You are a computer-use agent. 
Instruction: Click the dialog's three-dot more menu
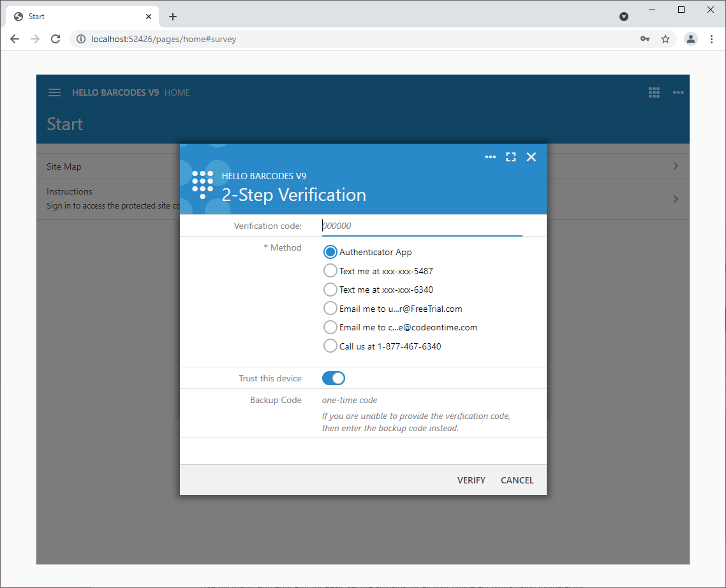point(490,157)
